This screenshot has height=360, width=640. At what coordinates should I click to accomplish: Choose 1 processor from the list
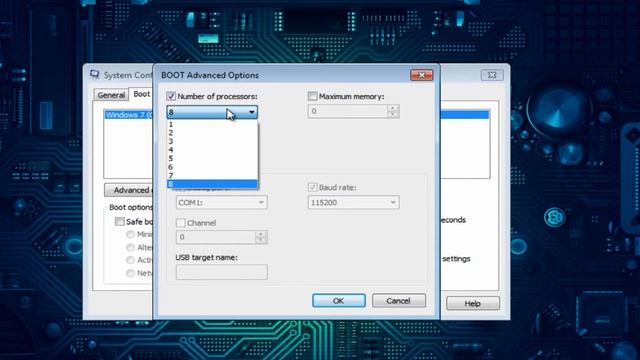coord(212,124)
